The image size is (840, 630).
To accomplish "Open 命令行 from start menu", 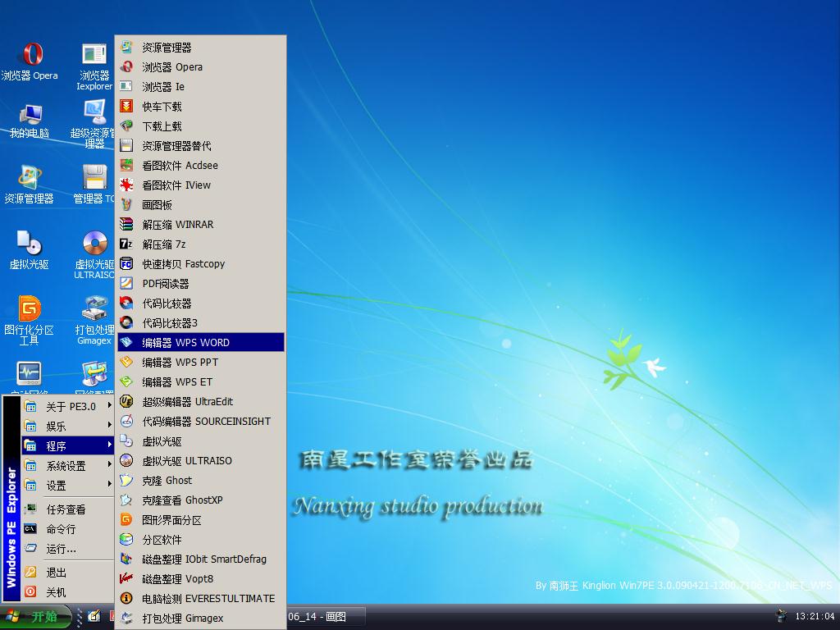I will (x=67, y=529).
